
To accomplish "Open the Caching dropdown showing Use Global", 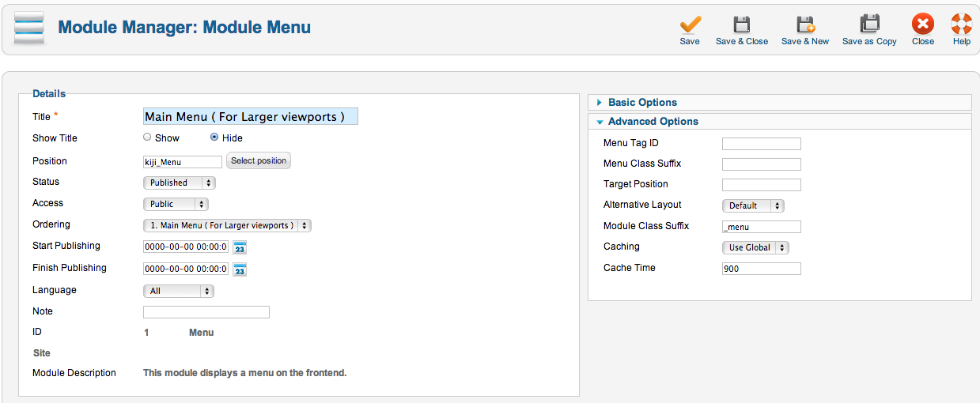I will click(x=755, y=247).
